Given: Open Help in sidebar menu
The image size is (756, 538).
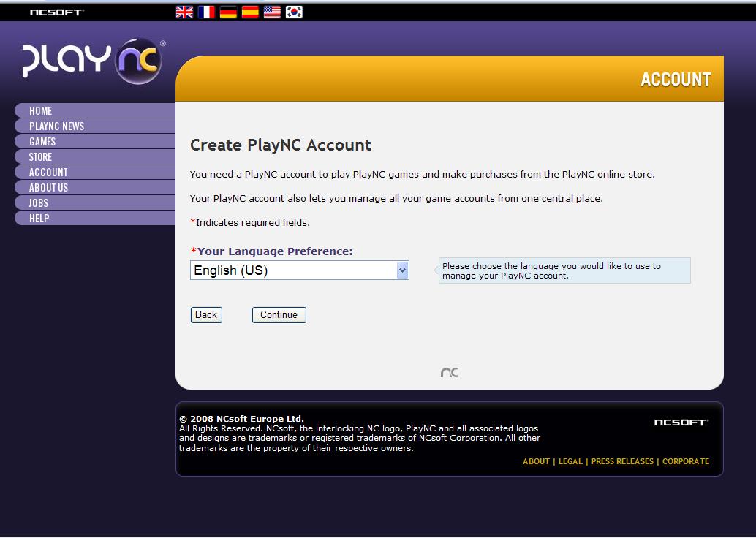Looking at the screenshot, I should tap(96, 218).
